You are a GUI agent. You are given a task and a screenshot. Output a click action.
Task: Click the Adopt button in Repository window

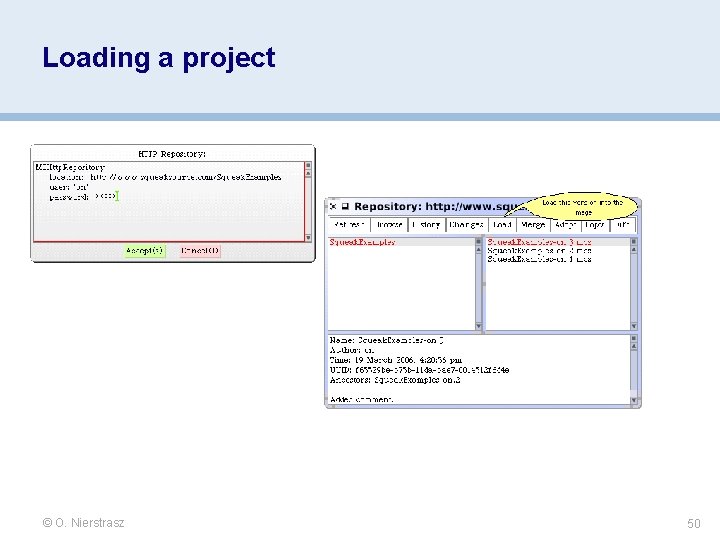566,225
